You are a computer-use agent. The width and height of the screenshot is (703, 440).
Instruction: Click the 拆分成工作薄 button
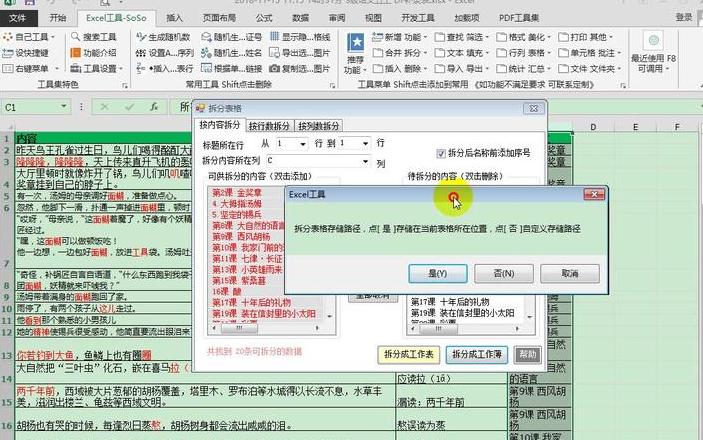[x=477, y=354]
